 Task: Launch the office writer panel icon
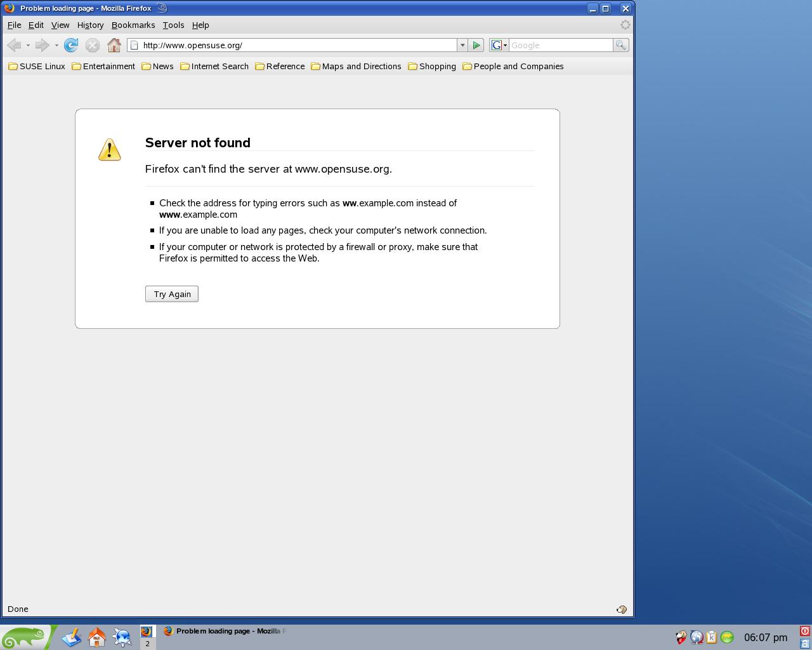(x=72, y=637)
